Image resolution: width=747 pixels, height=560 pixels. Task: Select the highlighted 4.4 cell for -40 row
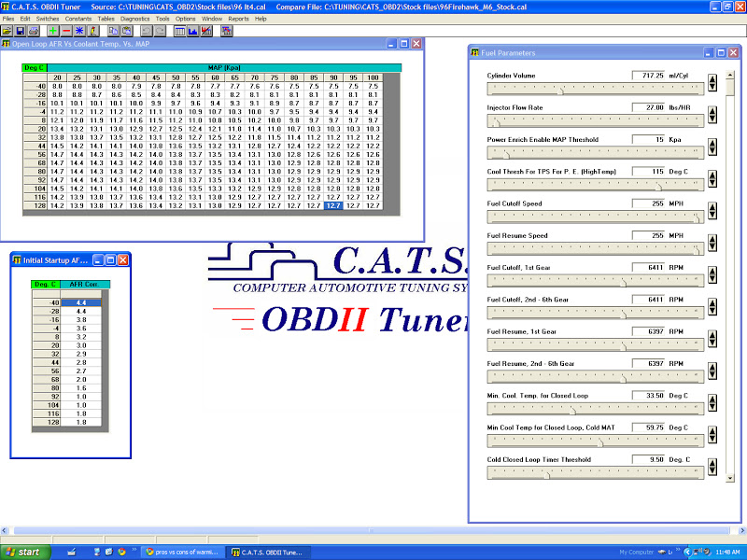81,302
